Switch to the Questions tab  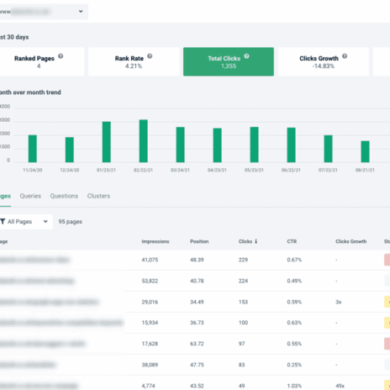(64, 196)
